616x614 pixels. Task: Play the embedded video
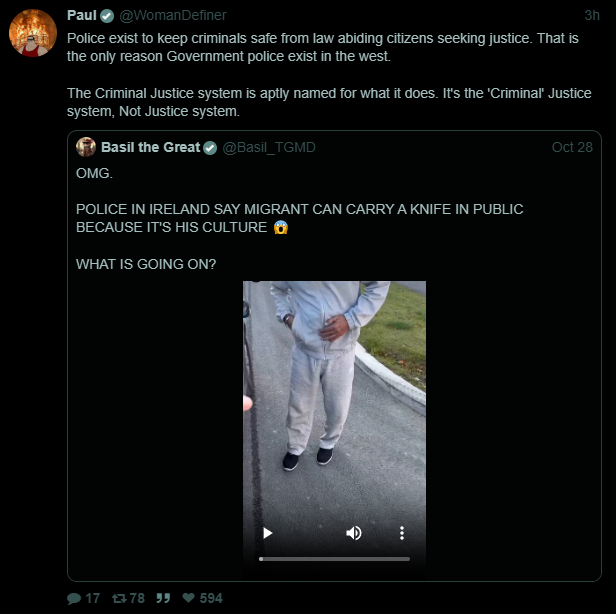pos(267,533)
